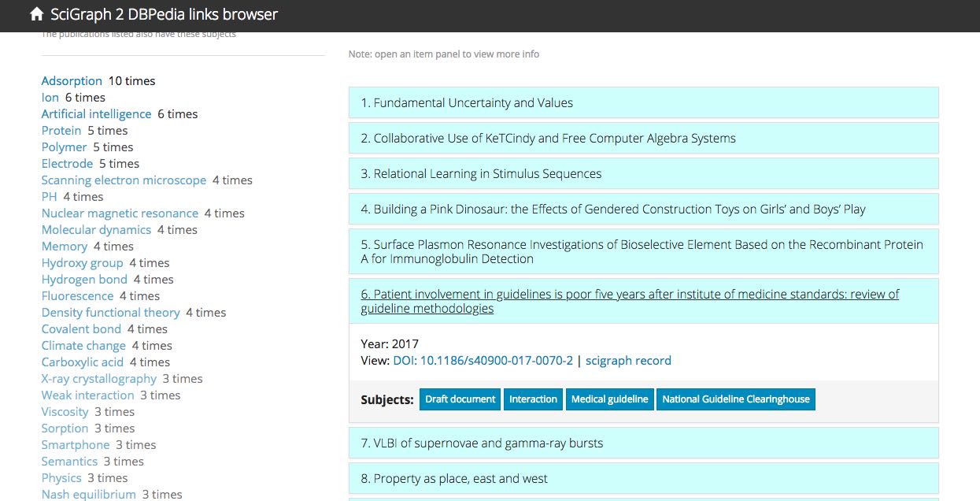Screen dimensions: 980x501
Task: Expand Surface Plasmon Resonance Investigations item
Action: tap(643, 251)
